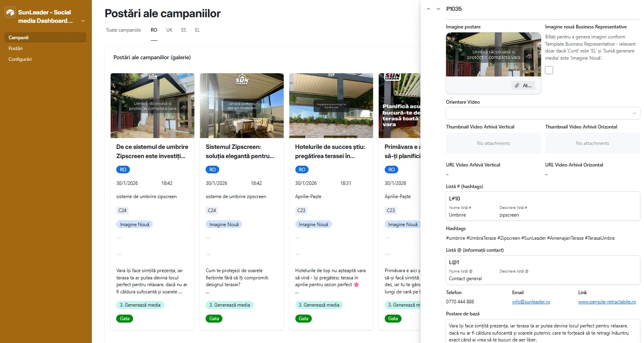Click the Thumbnail Video Arhivă Vertical attachment area

click(493, 143)
